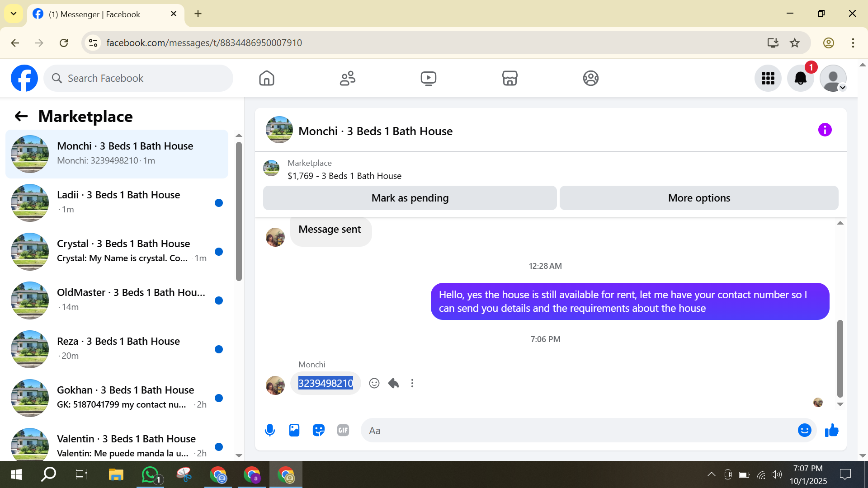Viewport: 868px width, 488px height.
Task: Reload the page in Chrome
Action: (64, 42)
